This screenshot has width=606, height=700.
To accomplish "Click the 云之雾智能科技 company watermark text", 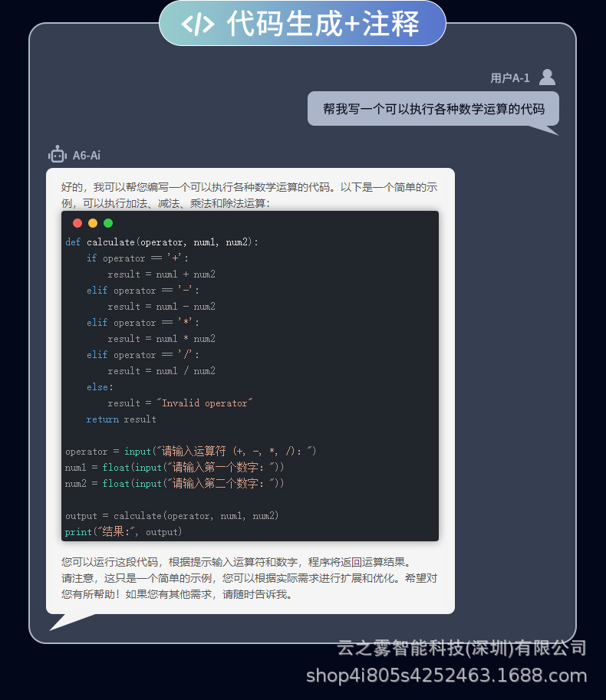I will [462, 648].
